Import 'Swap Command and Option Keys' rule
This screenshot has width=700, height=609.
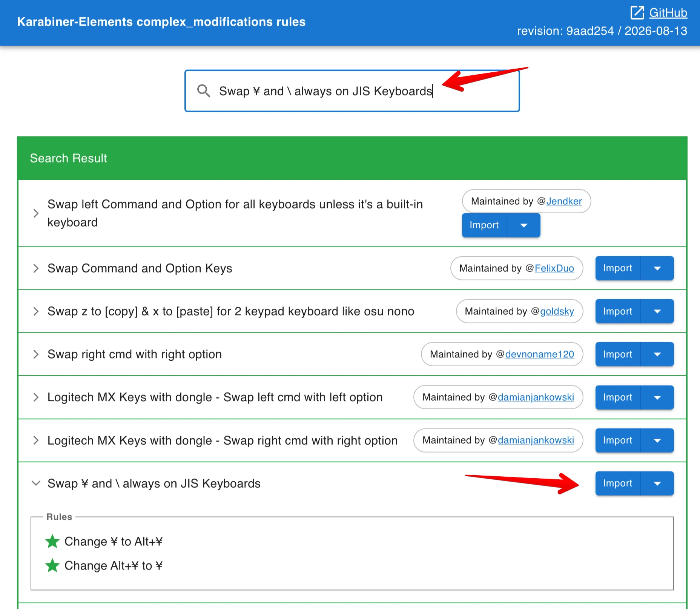(618, 268)
